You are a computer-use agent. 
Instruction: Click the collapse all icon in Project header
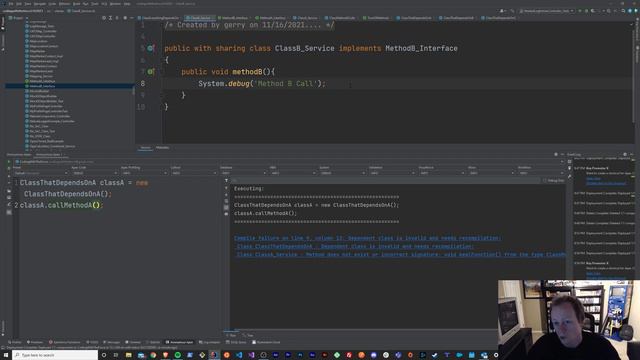pyautogui.click(x=117, y=18)
